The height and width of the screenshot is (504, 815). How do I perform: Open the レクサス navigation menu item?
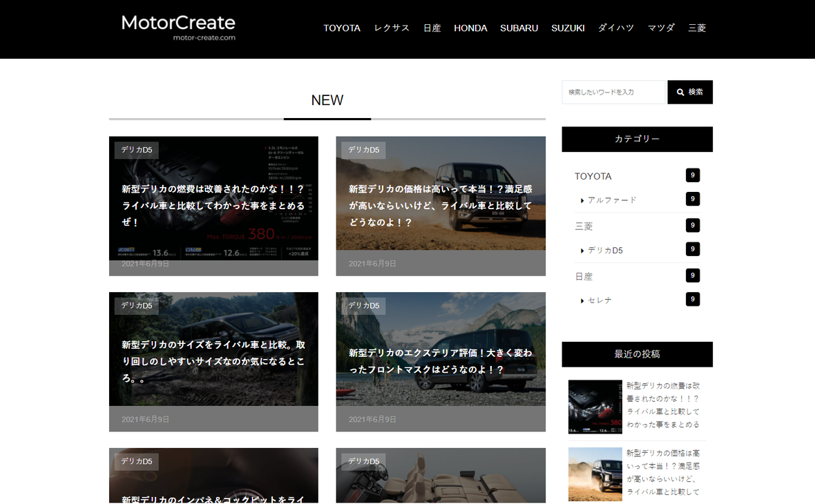(x=392, y=28)
